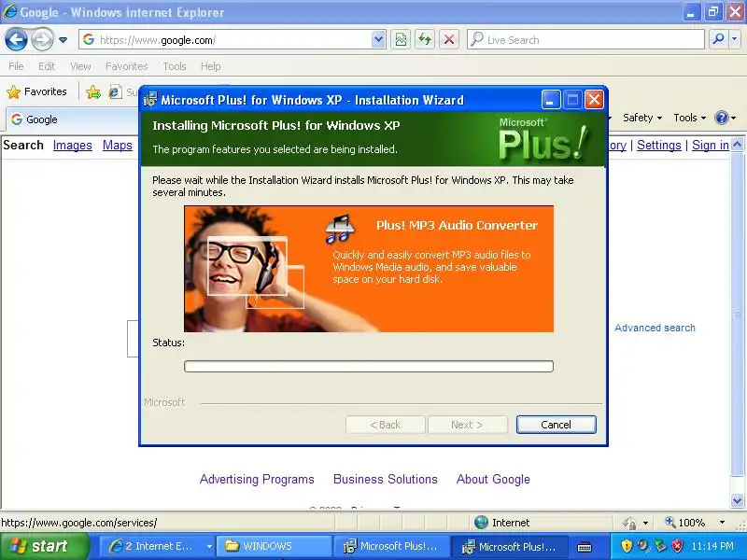Viewport: 747px width, 560px height.
Task: Open the Images link on Google page
Action: coord(73,146)
